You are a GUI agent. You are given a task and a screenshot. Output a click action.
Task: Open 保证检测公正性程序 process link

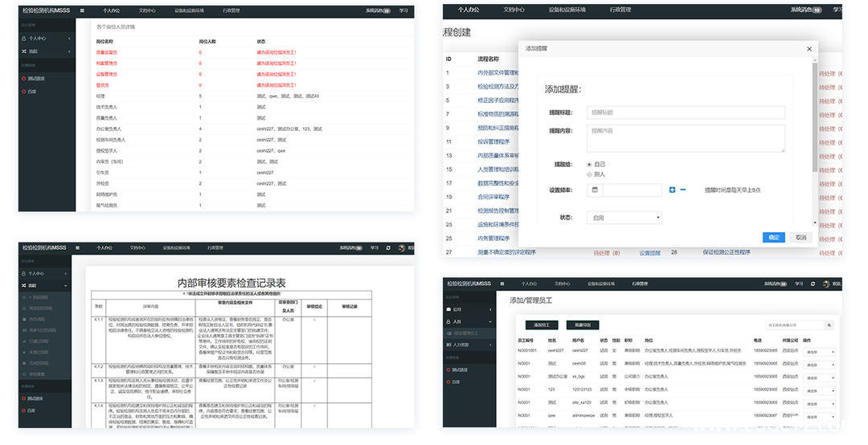click(x=727, y=252)
